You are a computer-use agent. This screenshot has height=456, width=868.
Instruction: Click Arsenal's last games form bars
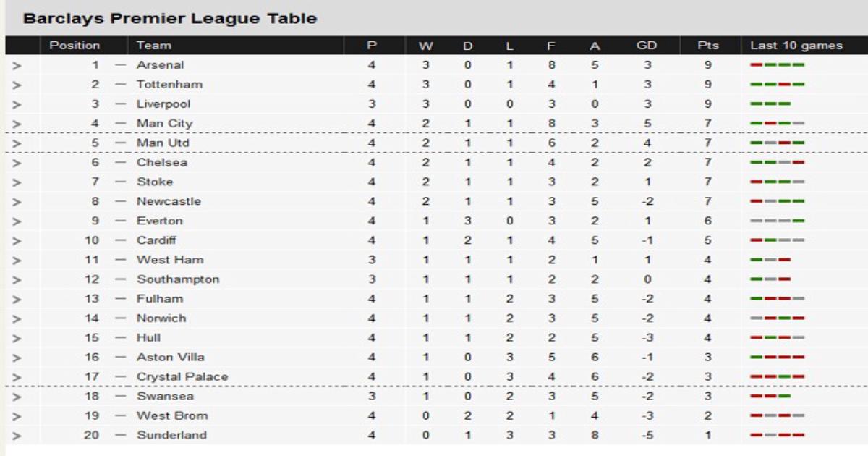tap(778, 65)
